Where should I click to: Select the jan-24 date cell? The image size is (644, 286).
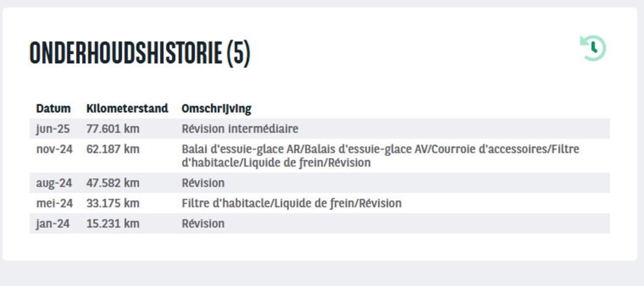[53, 224]
